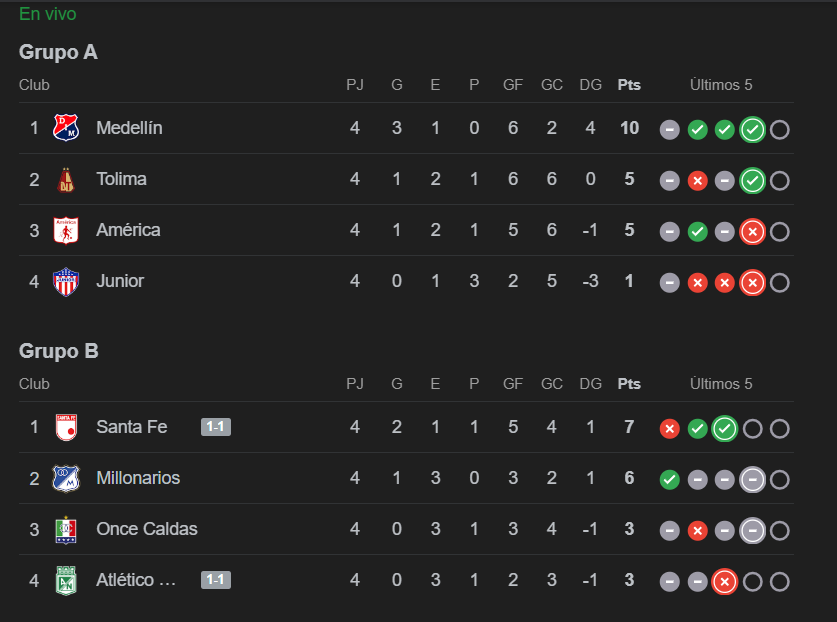This screenshot has width=837, height=622.
Task: Click the Once Caldas club crest
Action: pos(66,529)
